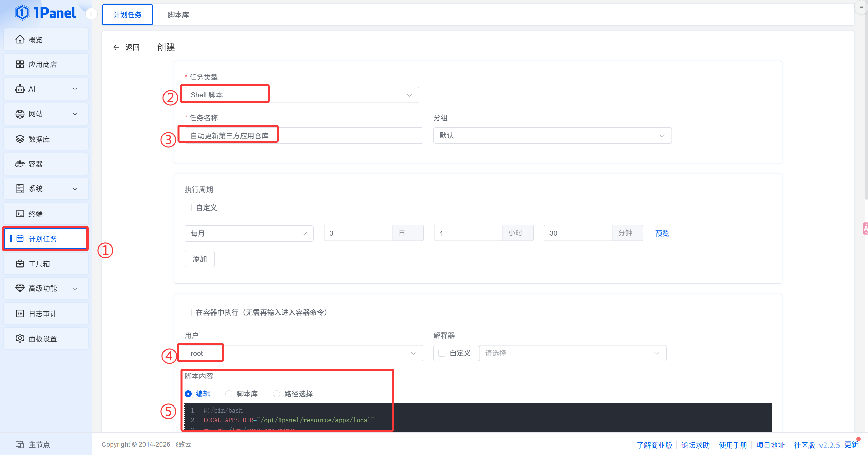Open the 数据库 database layers icon

20,139
